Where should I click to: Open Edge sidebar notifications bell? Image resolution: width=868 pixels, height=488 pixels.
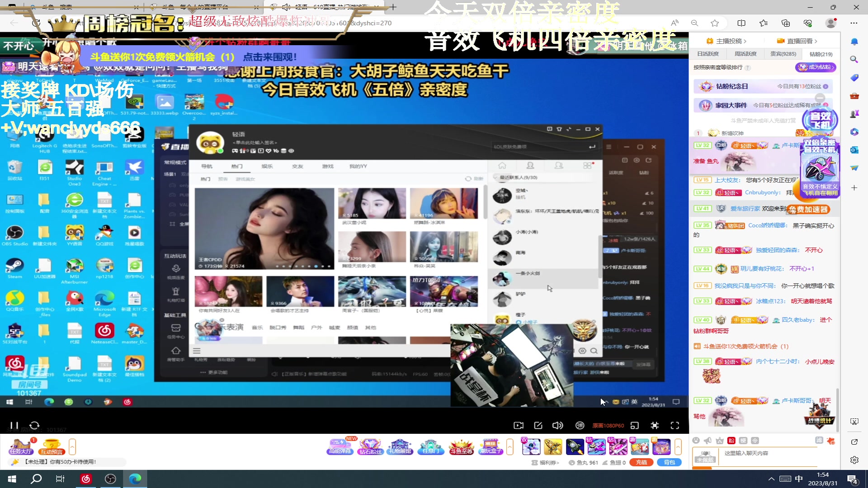click(x=854, y=42)
